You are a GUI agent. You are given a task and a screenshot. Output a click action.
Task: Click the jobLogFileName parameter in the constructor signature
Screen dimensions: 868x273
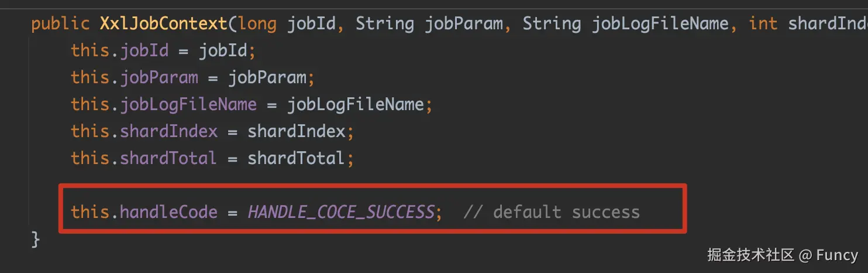point(660,23)
